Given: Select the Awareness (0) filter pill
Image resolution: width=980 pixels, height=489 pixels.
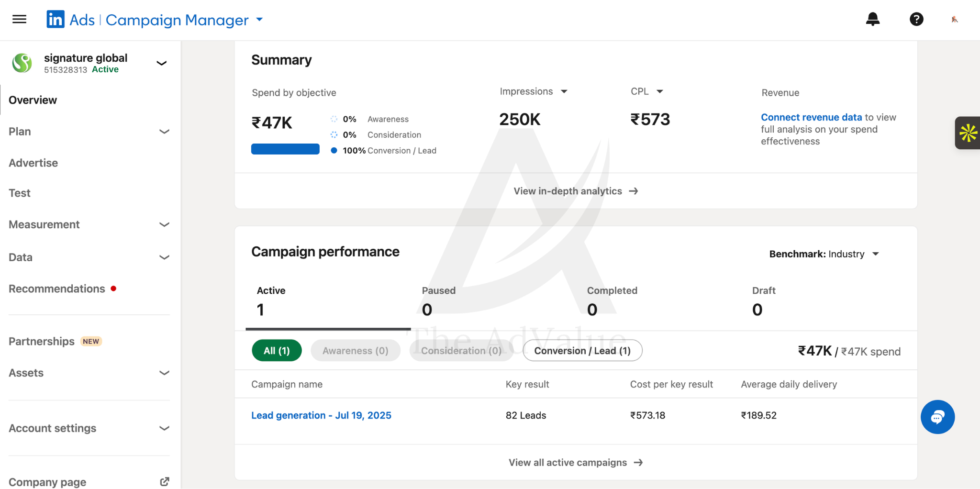Looking at the screenshot, I should click(355, 351).
